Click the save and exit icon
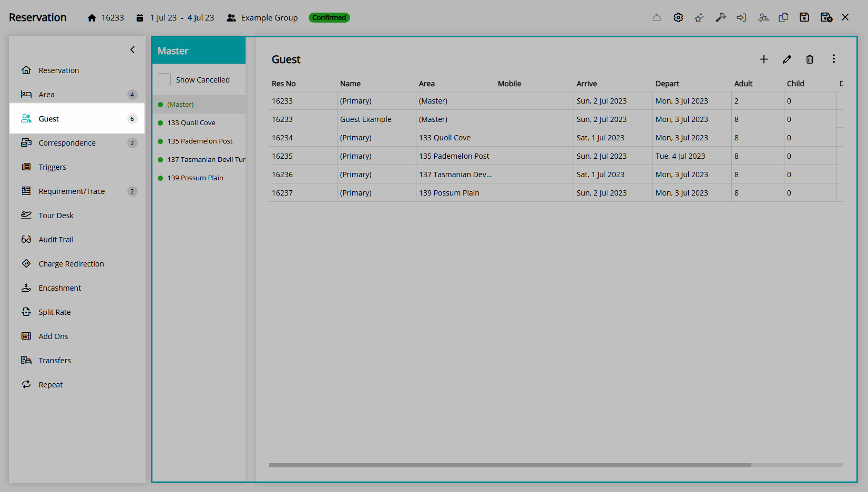Screen dimensions: 868x492 click(826, 17)
